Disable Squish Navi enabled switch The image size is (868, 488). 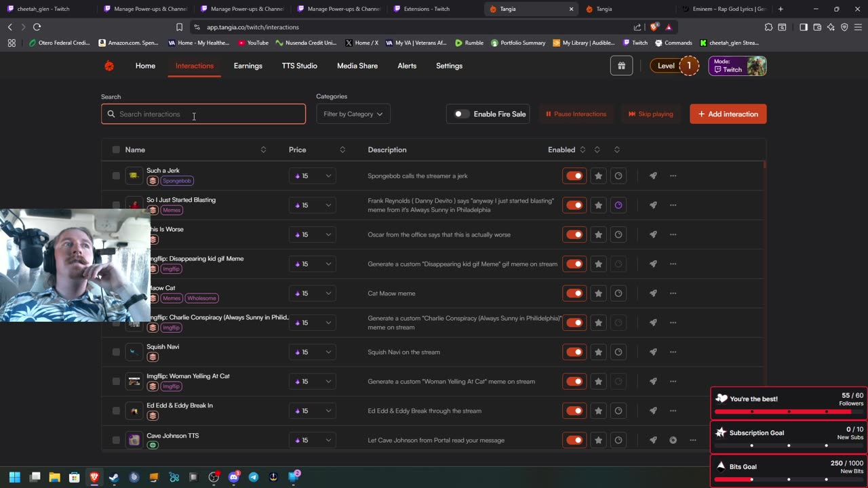574,352
